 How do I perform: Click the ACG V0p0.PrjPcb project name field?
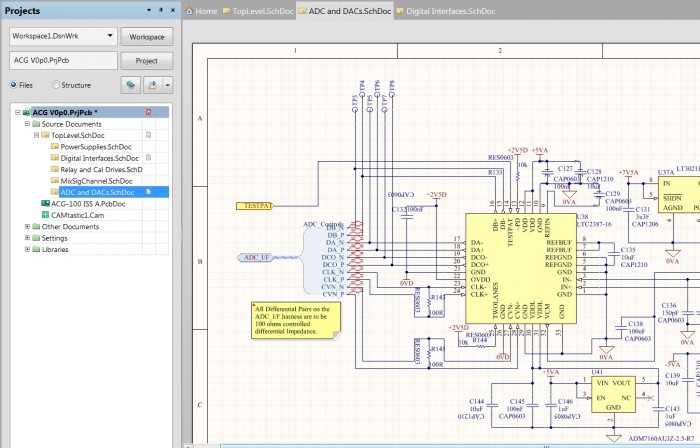pyautogui.click(x=62, y=61)
